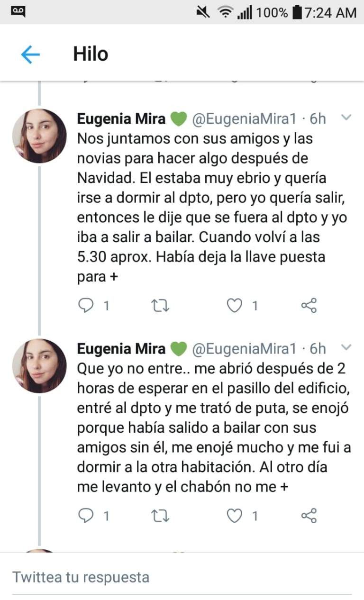364x600 pixels.
Task: Tap the Wi-Fi icon in status bar
Action: click(226, 12)
